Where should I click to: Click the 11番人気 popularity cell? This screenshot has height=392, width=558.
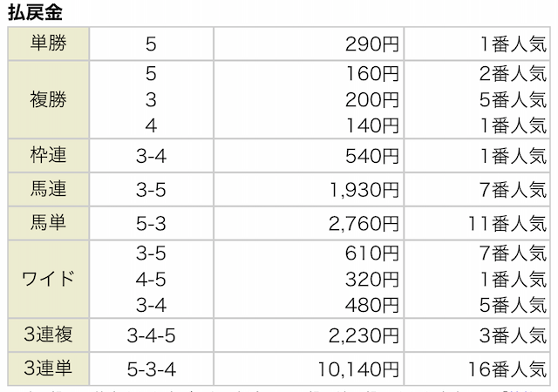(506, 222)
